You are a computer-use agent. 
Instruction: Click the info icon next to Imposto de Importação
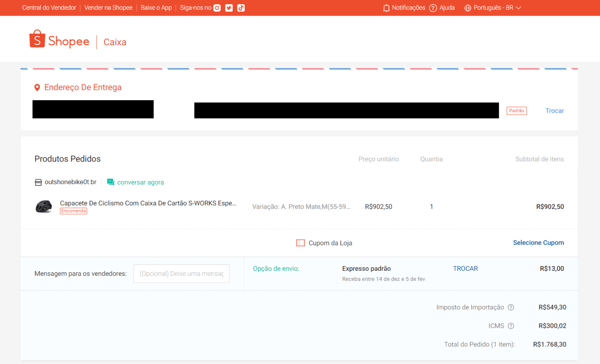(x=511, y=307)
